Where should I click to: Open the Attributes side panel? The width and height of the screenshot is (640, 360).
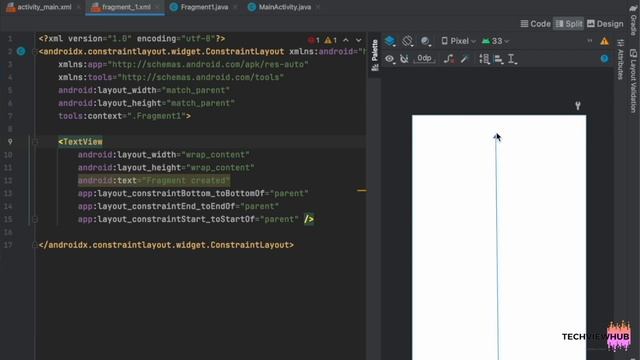(620, 60)
